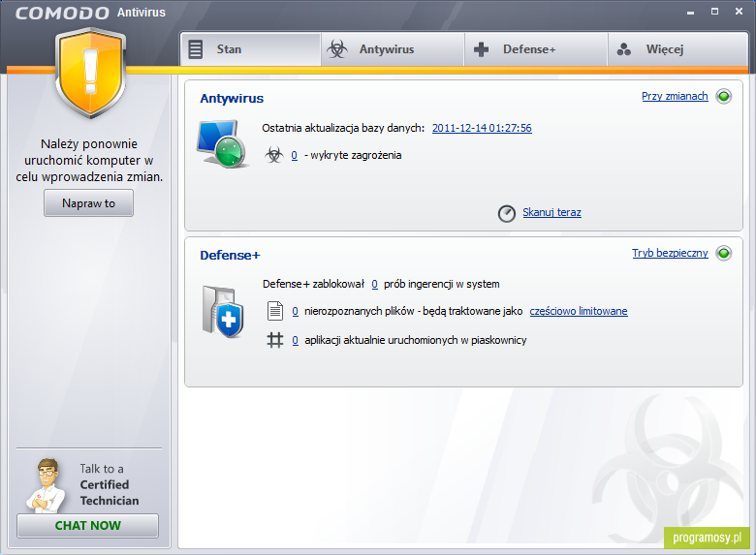Click the document icon beside nierozpoznanych plików
The height and width of the screenshot is (555, 756).
[x=275, y=311]
